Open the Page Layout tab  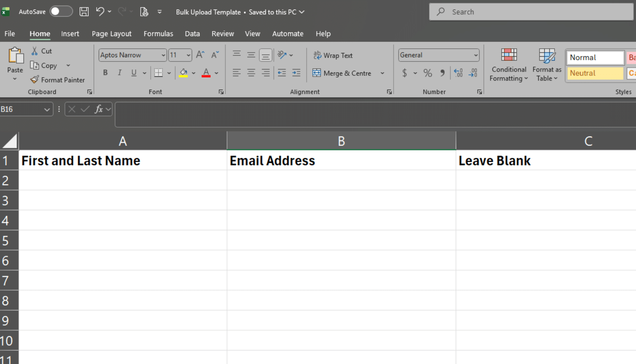[112, 34]
